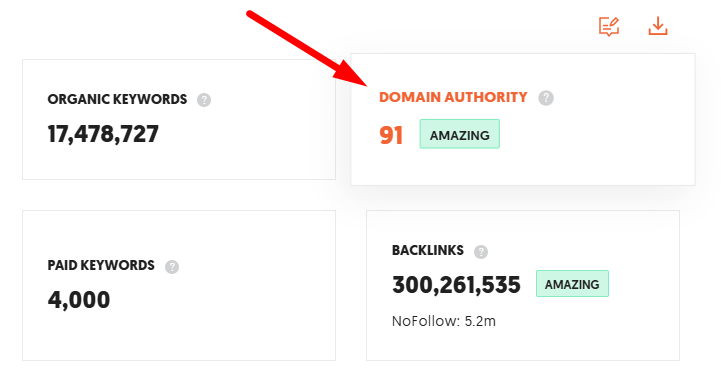Select the Backlinks heading
The width and height of the screenshot is (721, 380).
point(428,250)
